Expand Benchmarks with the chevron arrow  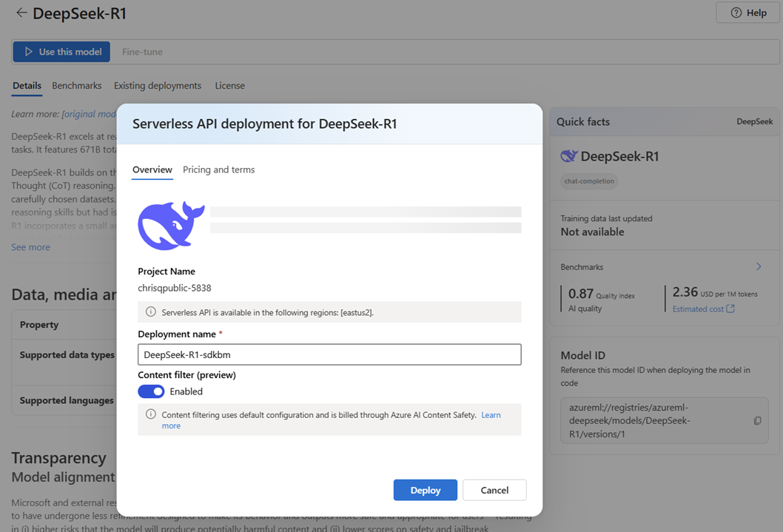[x=759, y=266]
